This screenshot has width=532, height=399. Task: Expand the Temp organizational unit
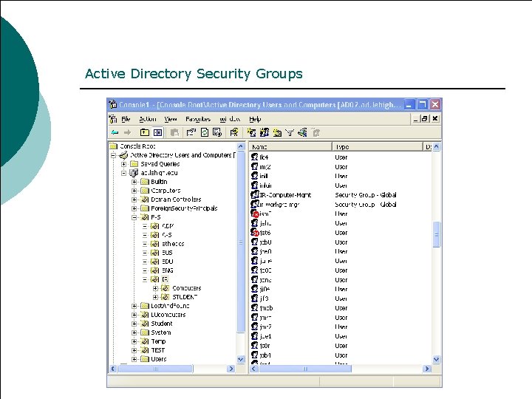(x=134, y=341)
